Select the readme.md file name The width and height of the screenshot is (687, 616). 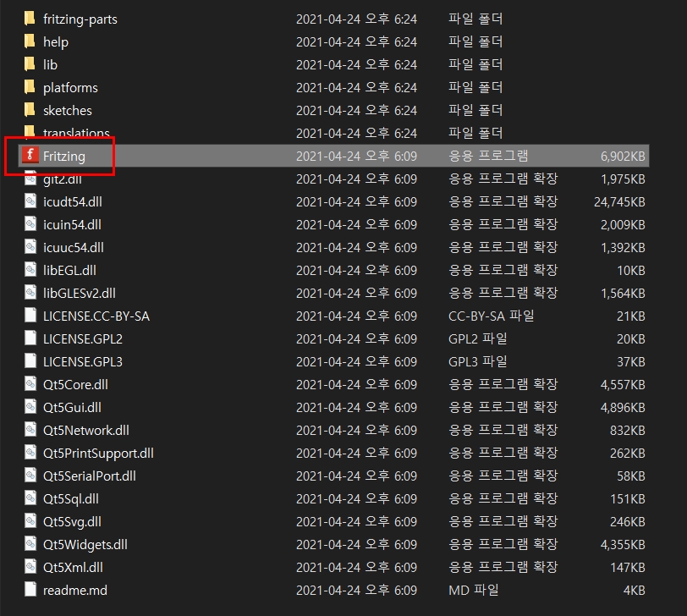click(x=75, y=590)
